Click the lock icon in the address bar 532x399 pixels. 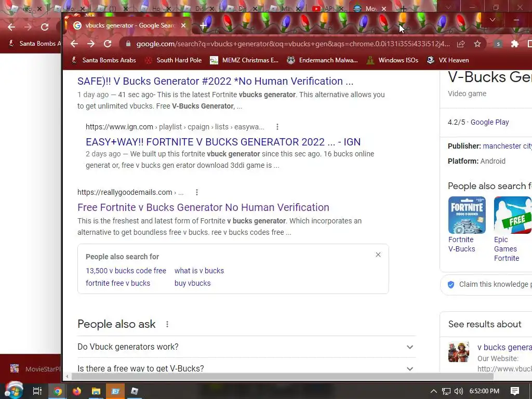pos(128,44)
